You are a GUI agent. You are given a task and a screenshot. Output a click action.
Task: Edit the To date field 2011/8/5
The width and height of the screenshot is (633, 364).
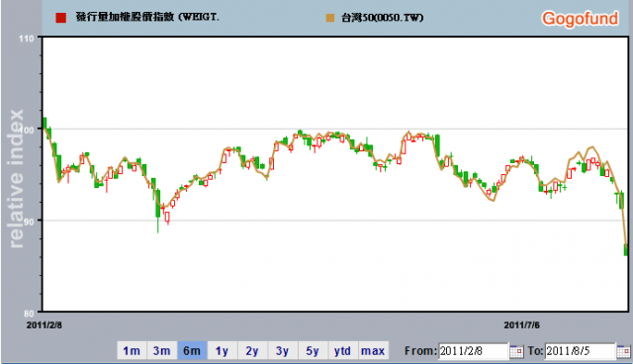pyautogui.click(x=581, y=351)
